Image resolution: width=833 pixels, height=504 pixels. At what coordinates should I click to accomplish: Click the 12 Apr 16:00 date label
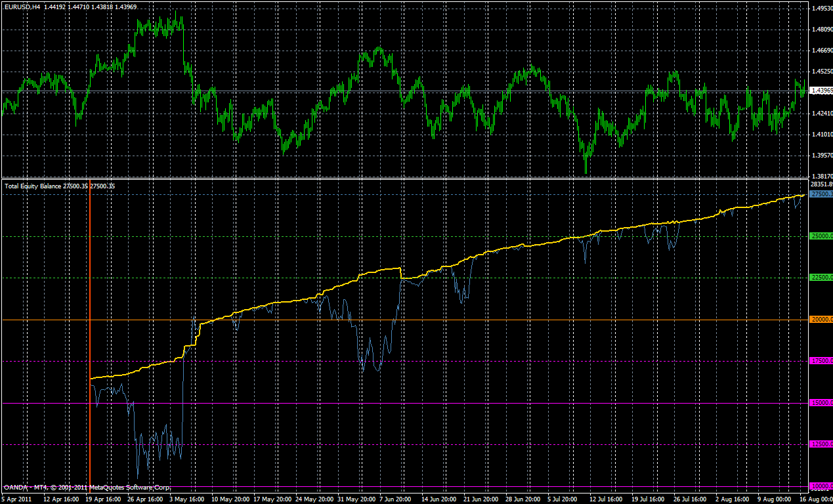62,499
